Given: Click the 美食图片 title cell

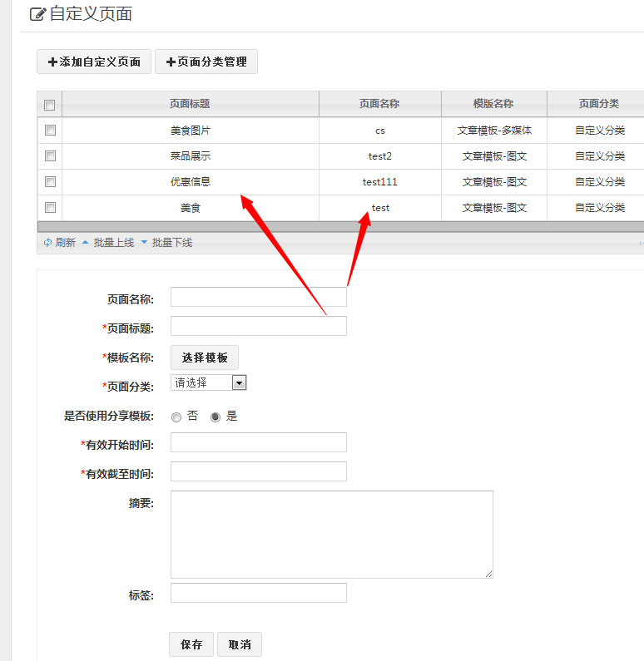Looking at the screenshot, I should click(191, 131).
